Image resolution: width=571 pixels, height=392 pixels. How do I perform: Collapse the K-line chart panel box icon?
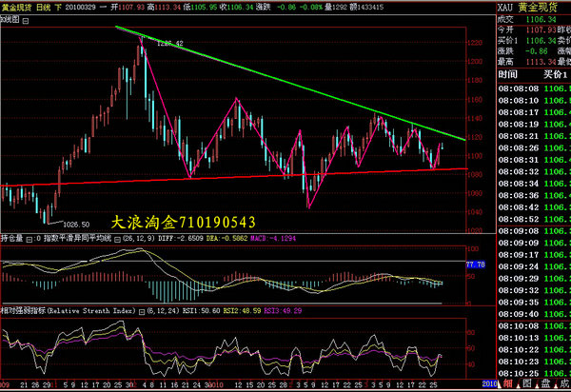pos(26,21)
